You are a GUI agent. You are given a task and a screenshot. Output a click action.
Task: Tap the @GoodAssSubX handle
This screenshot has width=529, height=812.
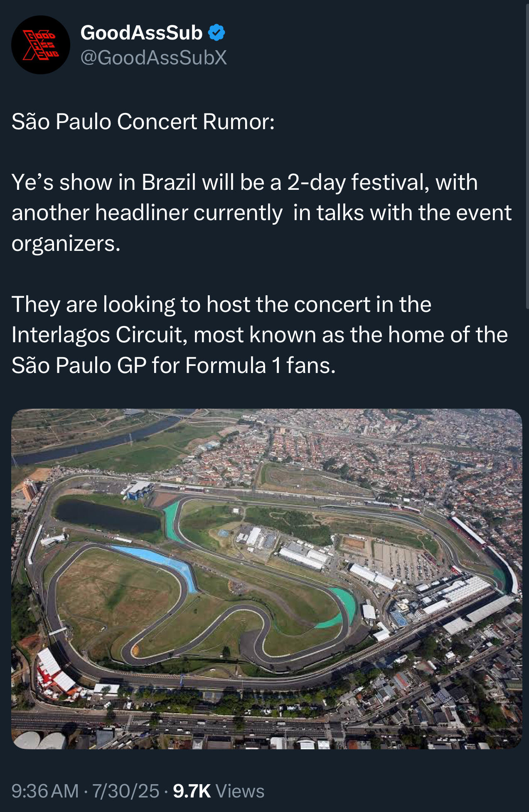tap(154, 57)
